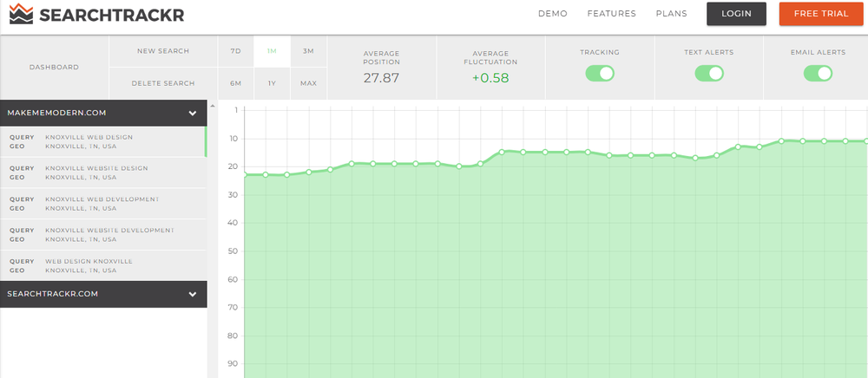
Task: Select query Knoxville Web Development
Action: [x=103, y=204]
